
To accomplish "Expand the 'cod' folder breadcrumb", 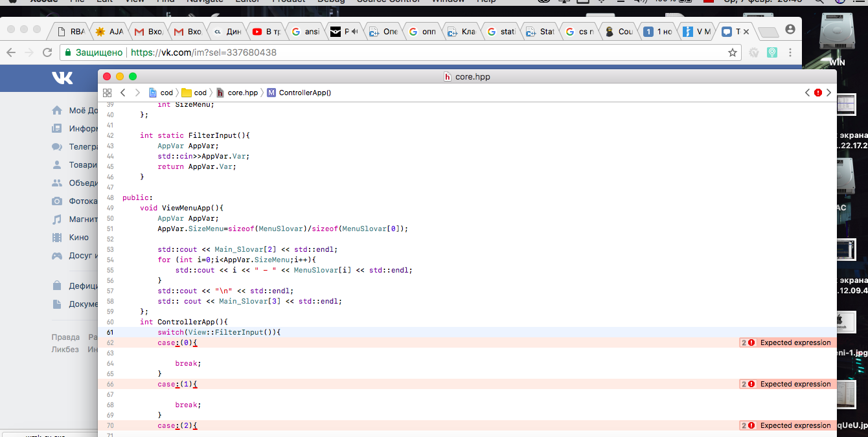I will pyautogui.click(x=194, y=93).
